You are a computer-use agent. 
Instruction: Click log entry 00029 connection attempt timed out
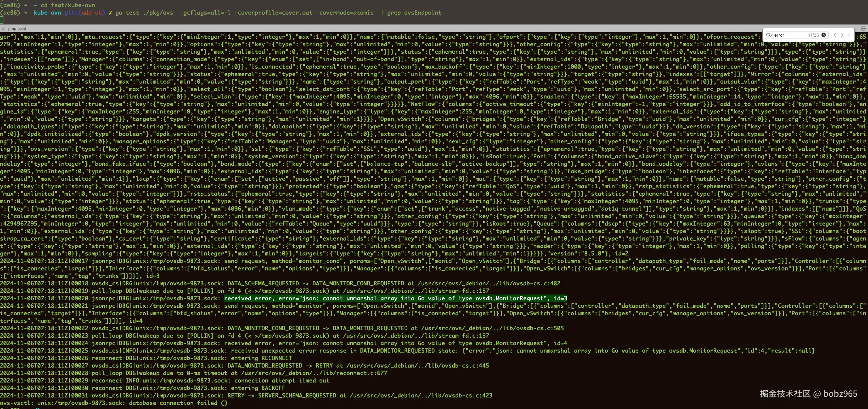(164, 380)
